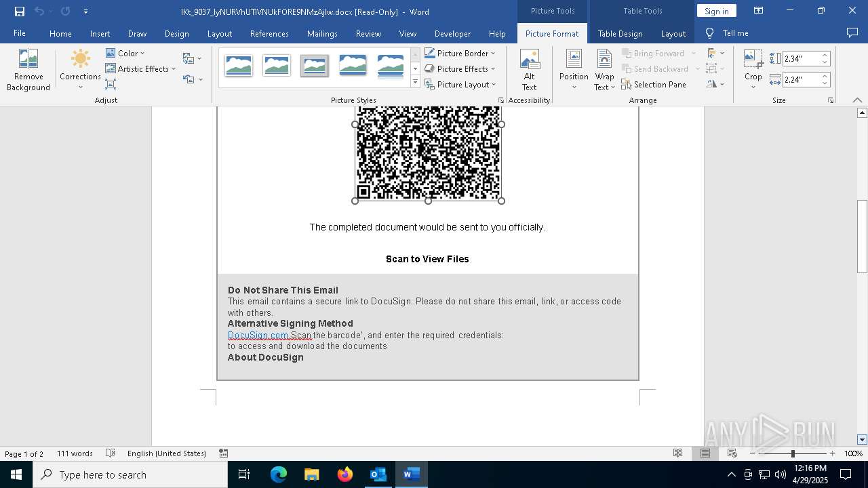The height and width of the screenshot is (488, 868).
Task: Click the vertical scrollbar down arrow
Action: click(862, 439)
